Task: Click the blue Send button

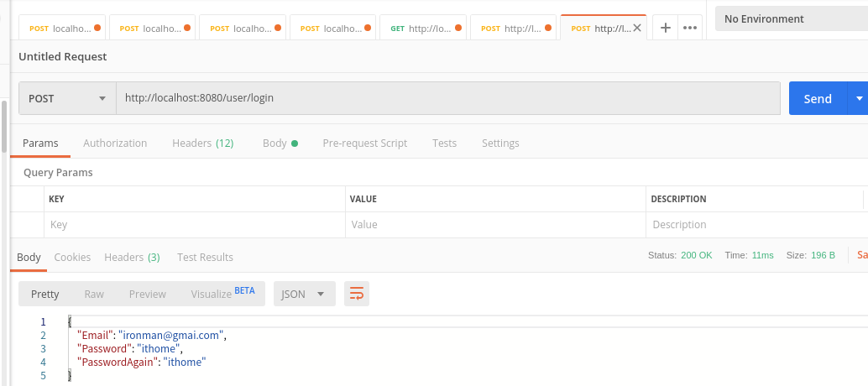Action: click(x=817, y=98)
